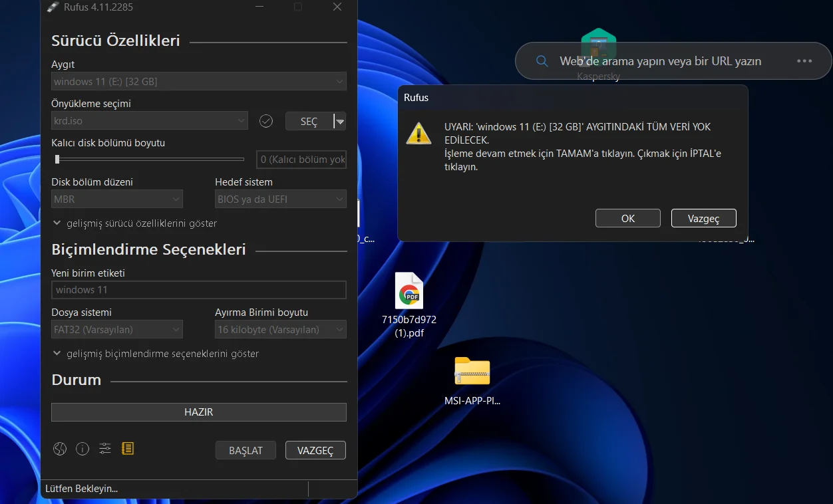Click the Kalıcı bölüm yok size field
Image resolution: width=833 pixels, height=504 pixels.
pos(301,160)
